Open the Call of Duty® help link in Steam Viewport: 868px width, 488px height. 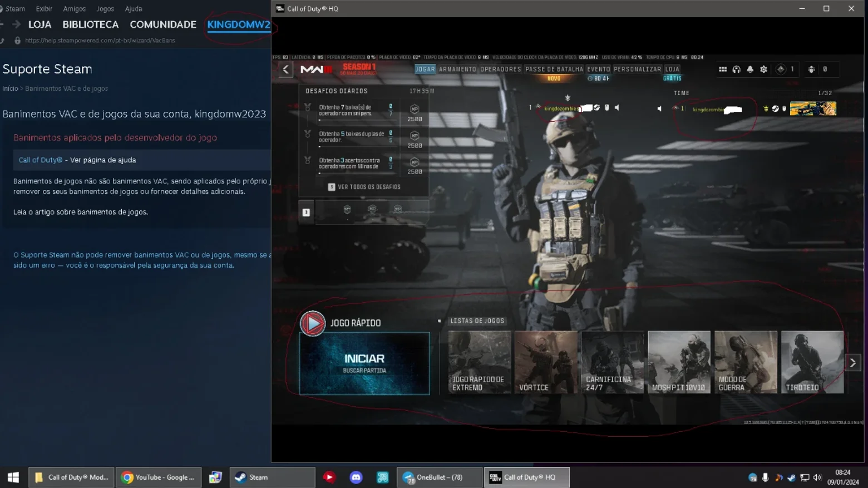tap(41, 160)
